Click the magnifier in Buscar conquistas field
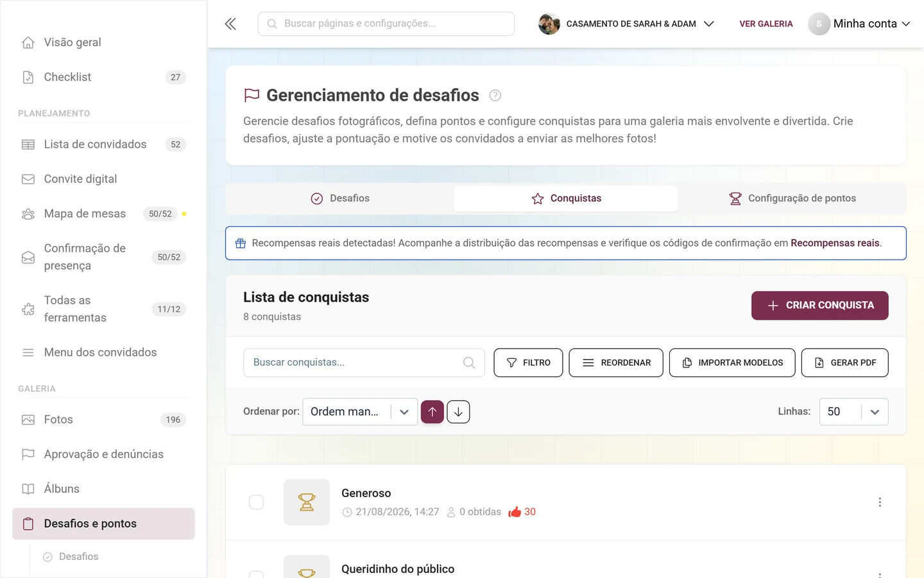Image resolution: width=924 pixels, height=578 pixels. (x=469, y=363)
